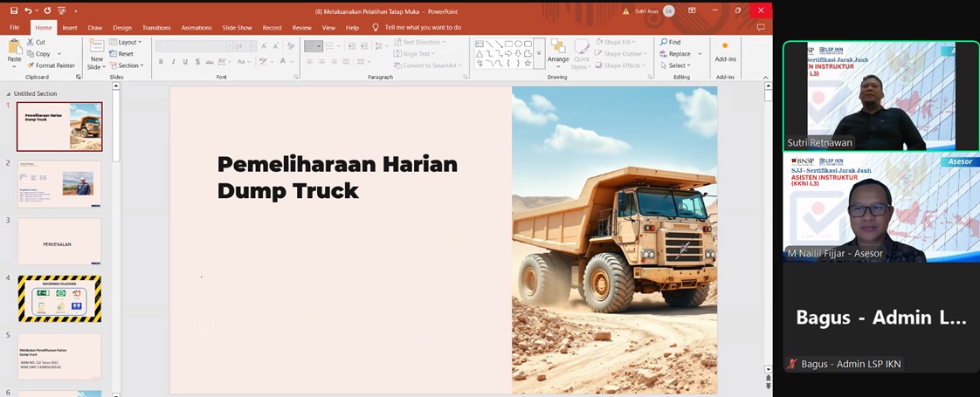Toggle Bold formatting
This screenshot has height=397, width=980.
161,62
